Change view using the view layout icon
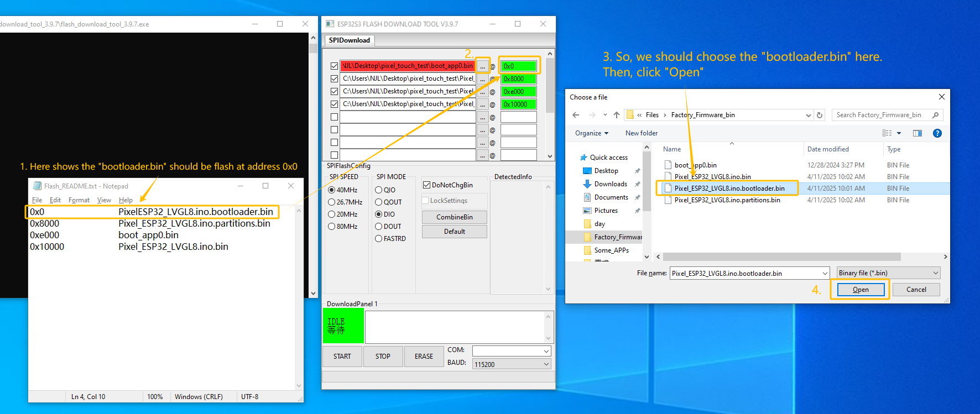The height and width of the screenshot is (414, 980). pos(887,133)
